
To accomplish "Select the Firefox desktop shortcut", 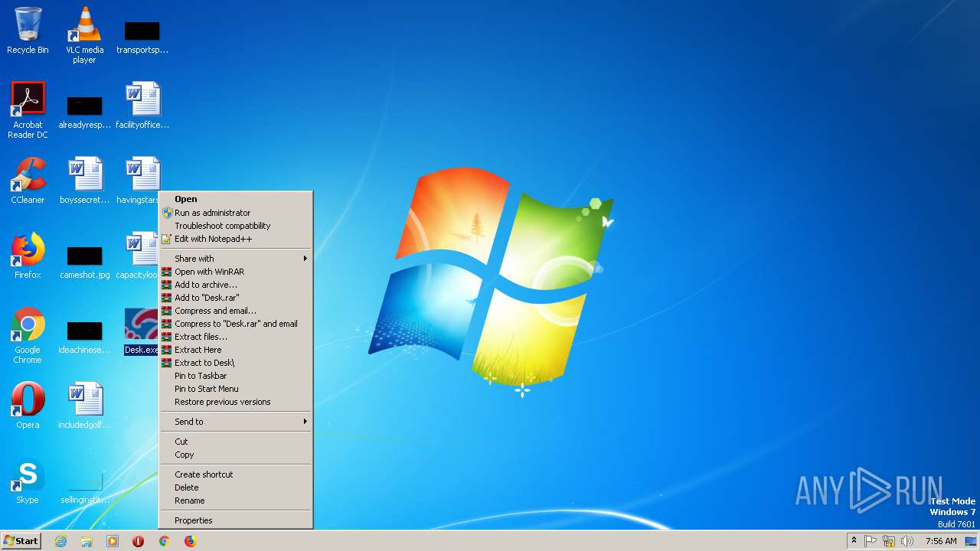I will click(28, 256).
